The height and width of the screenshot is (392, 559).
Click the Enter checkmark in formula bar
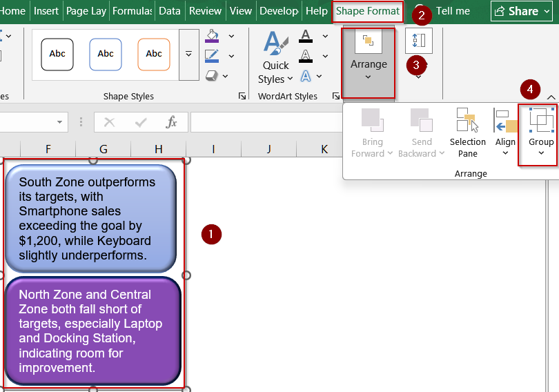click(x=141, y=122)
